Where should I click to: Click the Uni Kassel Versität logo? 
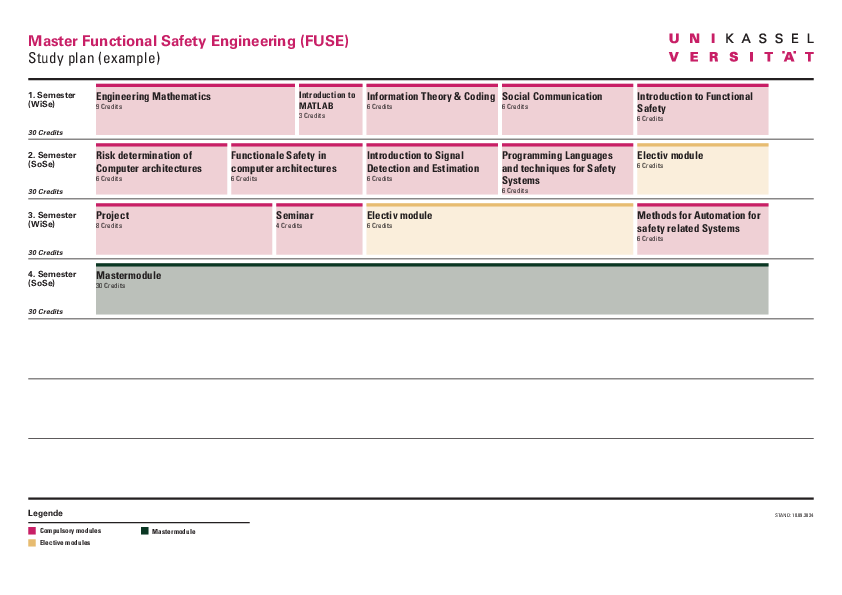coord(740,47)
